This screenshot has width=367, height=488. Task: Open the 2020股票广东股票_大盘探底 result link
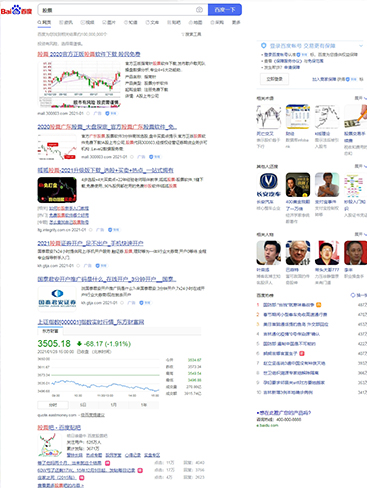click(107, 127)
